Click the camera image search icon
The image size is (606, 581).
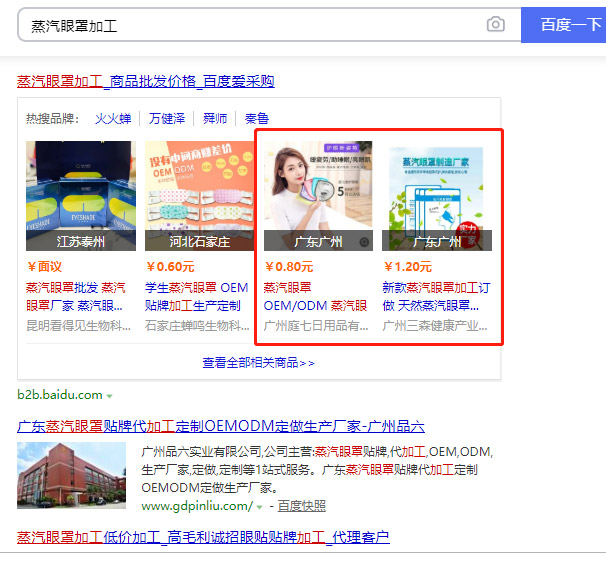pyautogui.click(x=495, y=24)
